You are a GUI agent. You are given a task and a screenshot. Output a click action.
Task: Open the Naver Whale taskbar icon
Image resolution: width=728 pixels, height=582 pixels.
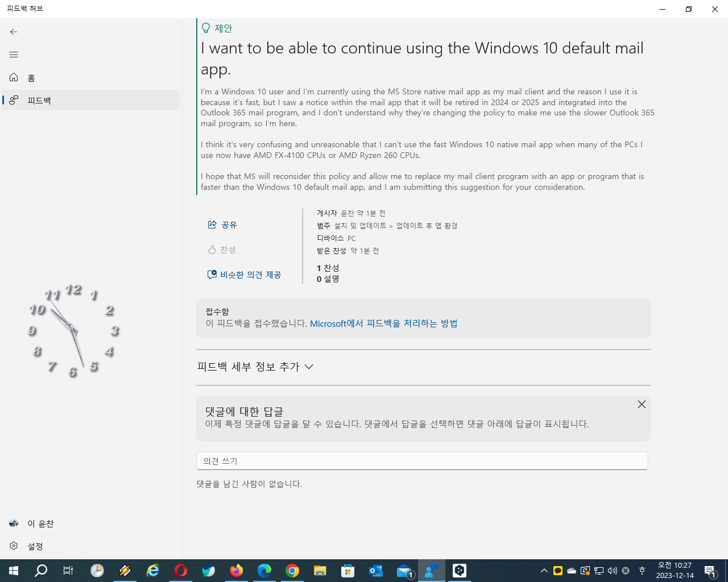(209, 571)
